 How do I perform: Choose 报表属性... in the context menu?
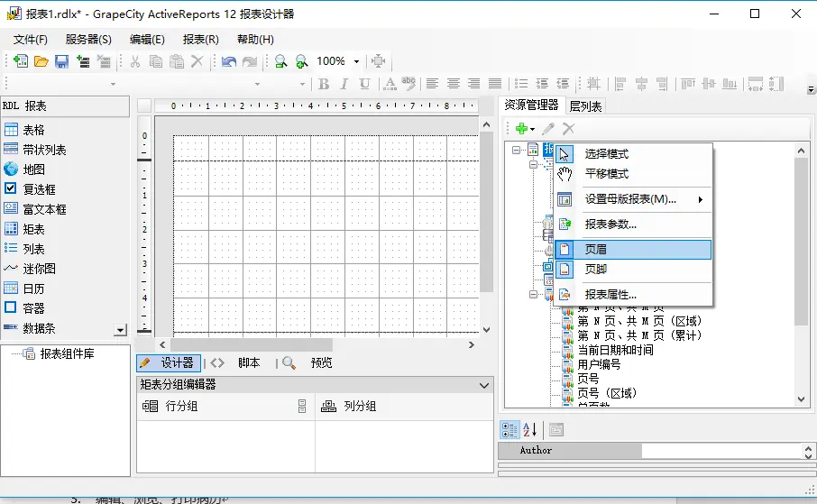(633, 295)
